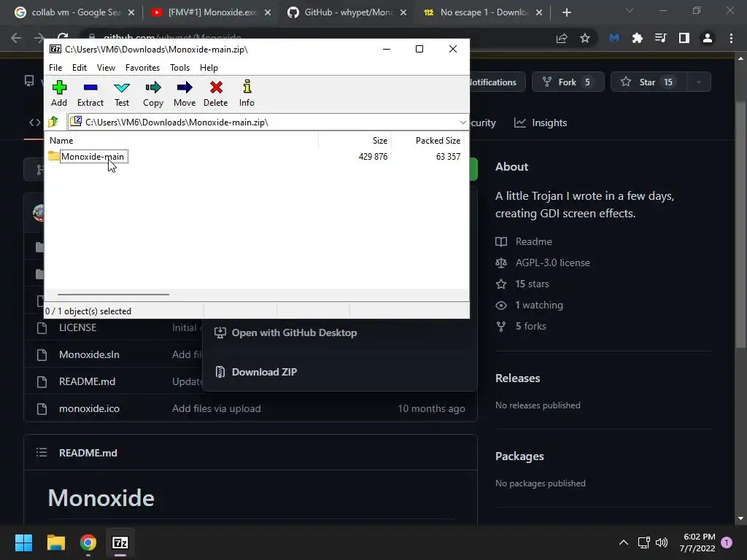Click the blue M extension icon
The height and width of the screenshot is (560, 747).
click(614, 38)
